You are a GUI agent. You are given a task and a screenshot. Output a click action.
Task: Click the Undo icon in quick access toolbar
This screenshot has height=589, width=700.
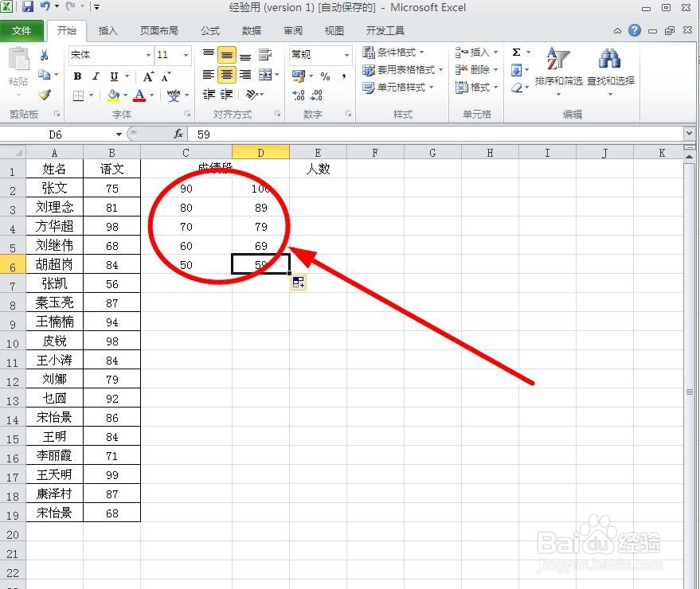tap(45, 6)
